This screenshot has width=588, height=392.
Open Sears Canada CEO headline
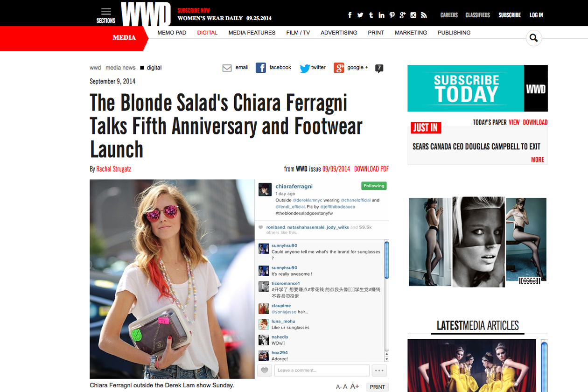[476, 147]
